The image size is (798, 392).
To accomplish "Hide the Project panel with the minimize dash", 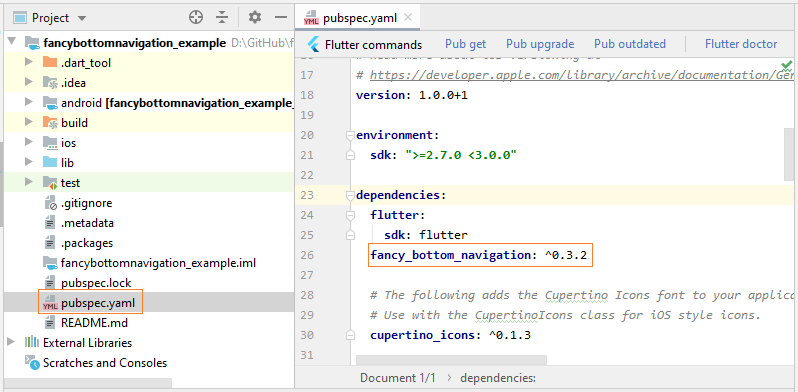I will click(x=281, y=18).
